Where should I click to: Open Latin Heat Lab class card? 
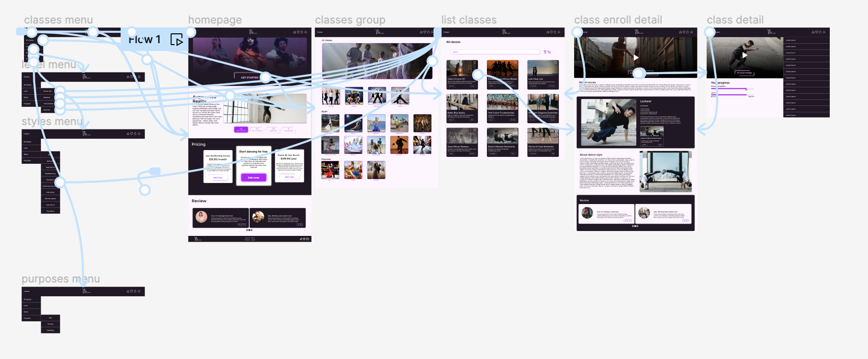(543, 75)
